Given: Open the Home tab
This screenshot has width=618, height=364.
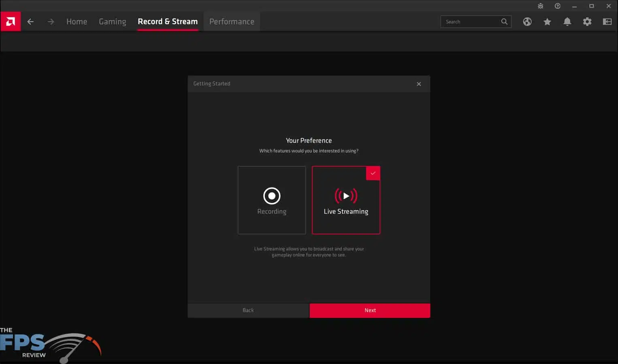Looking at the screenshot, I should point(77,21).
